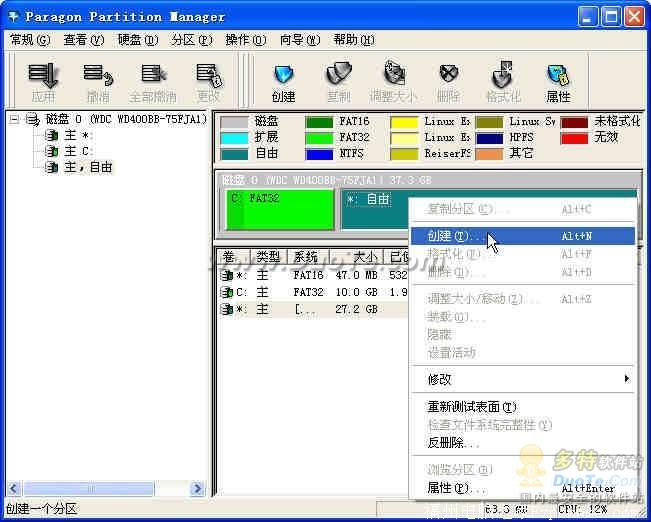Click right arrow of tree horizontal scrollbar

(x=197, y=489)
